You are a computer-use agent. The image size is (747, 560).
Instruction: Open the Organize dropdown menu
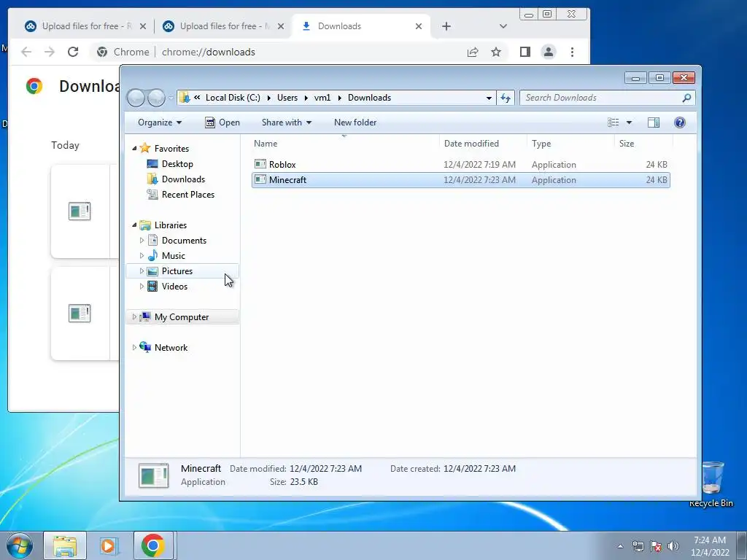[160, 122]
